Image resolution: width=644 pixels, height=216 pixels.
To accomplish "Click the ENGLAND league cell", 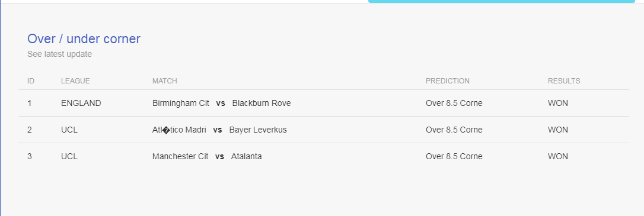I will click(x=81, y=104).
